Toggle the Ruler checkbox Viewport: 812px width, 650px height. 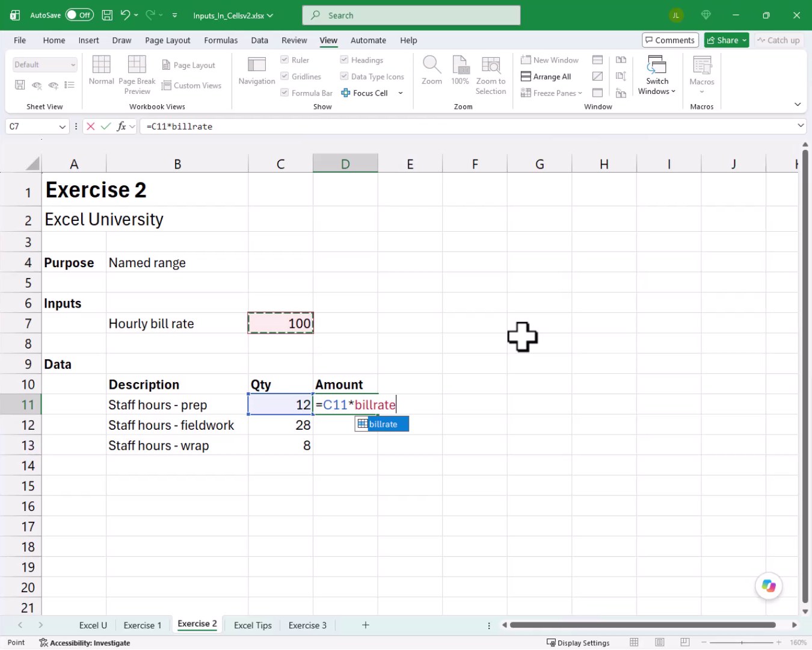click(x=285, y=60)
